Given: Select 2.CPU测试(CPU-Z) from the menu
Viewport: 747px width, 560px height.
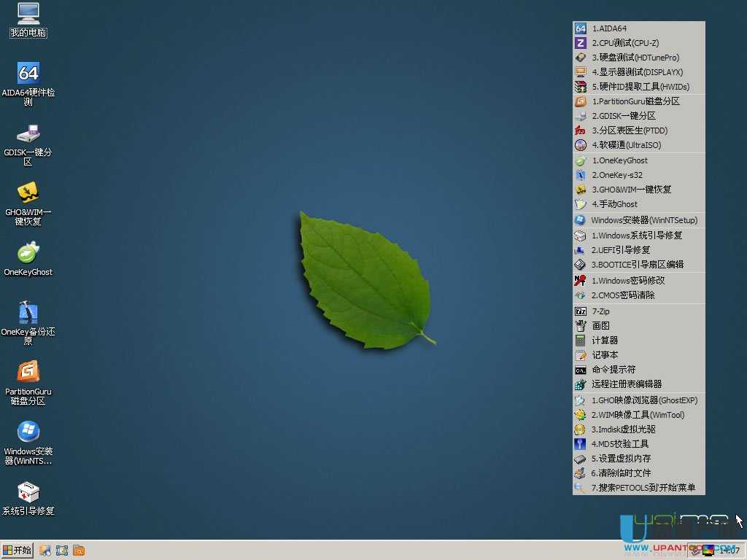Looking at the screenshot, I should 625,43.
